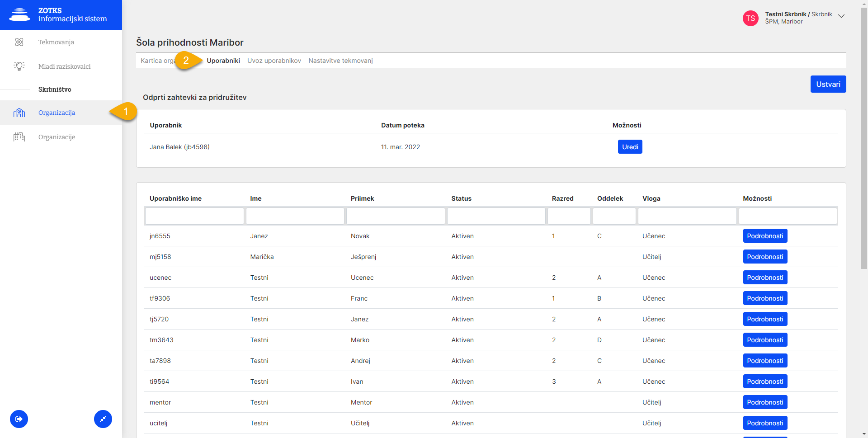Click username jn6555 in the table
The width and height of the screenshot is (868, 438).
pyautogui.click(x=160, y=236)
